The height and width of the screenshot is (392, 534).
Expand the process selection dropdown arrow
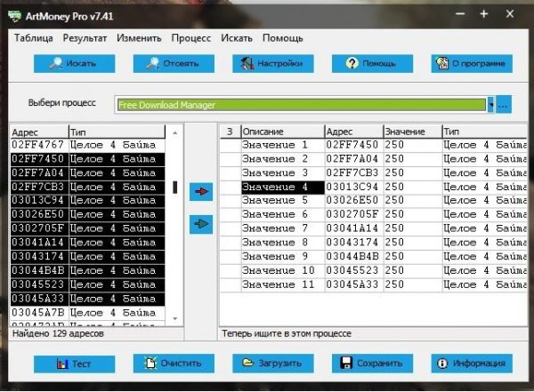[490, 105]
